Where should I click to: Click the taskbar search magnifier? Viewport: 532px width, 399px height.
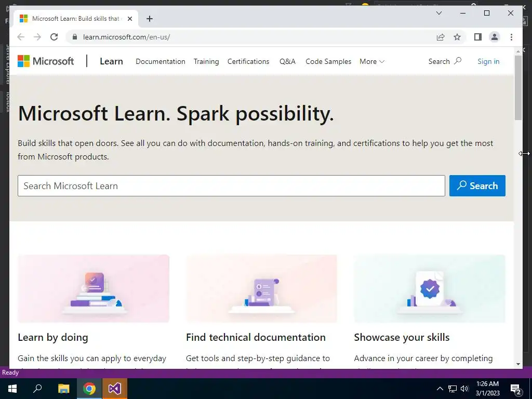[x=37, y=389]
